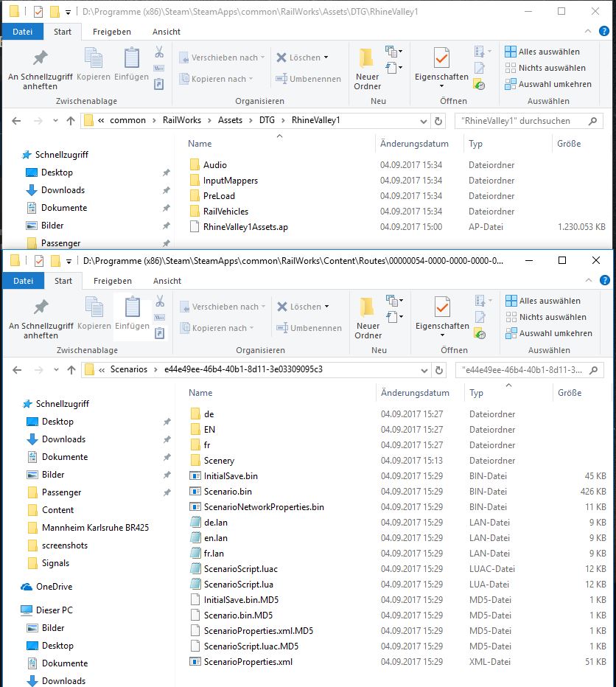Click Eigenschaften icon in RhineValley1 window

point(441,59)
